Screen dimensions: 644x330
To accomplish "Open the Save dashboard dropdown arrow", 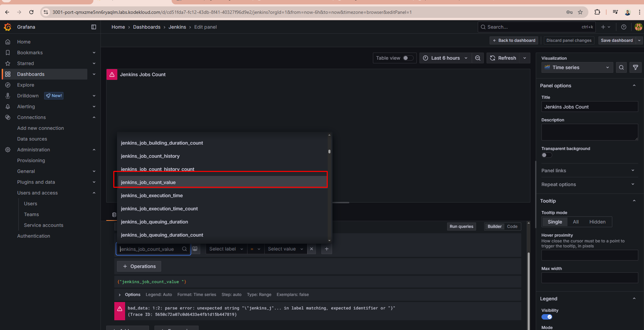I will click(x=639, y=40).
